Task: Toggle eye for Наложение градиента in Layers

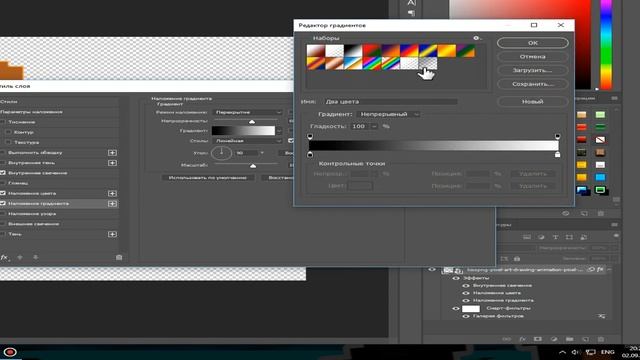Action: [x=466, y=301]
